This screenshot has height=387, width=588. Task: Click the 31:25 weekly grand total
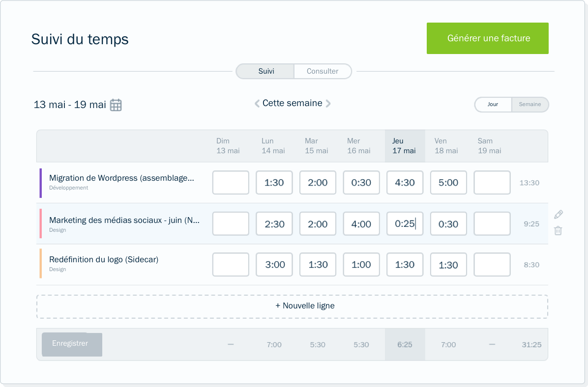(x=531, y=345)
